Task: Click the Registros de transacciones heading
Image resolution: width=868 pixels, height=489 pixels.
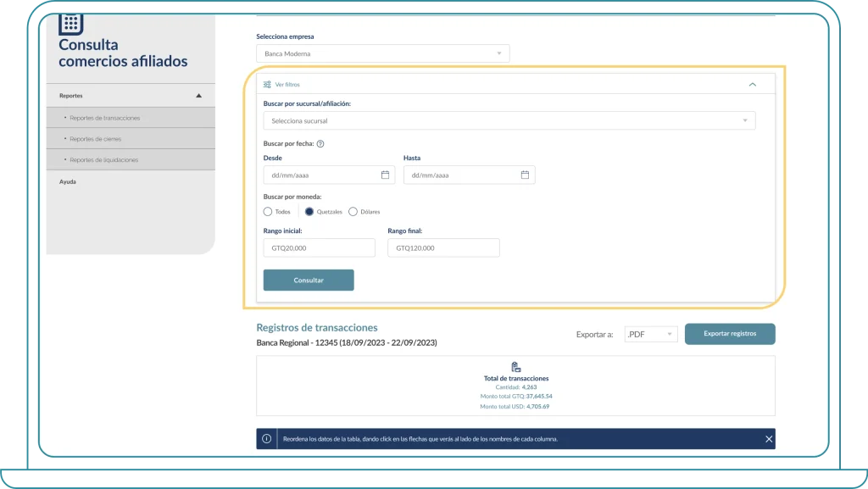Action: point(317,327)
